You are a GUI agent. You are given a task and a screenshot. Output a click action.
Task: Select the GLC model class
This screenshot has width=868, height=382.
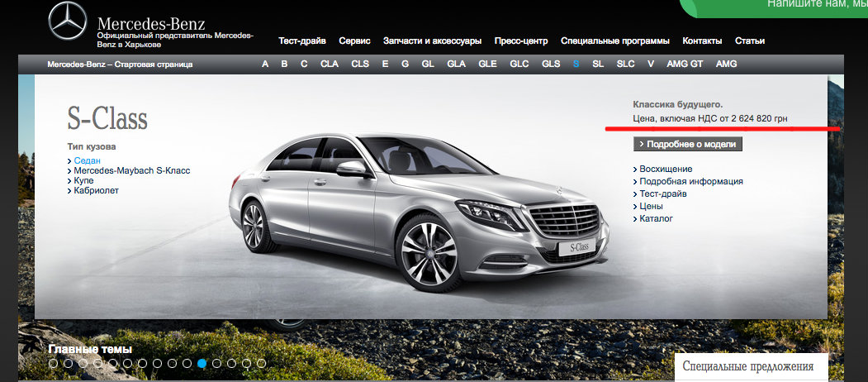(x=519, y=64)
